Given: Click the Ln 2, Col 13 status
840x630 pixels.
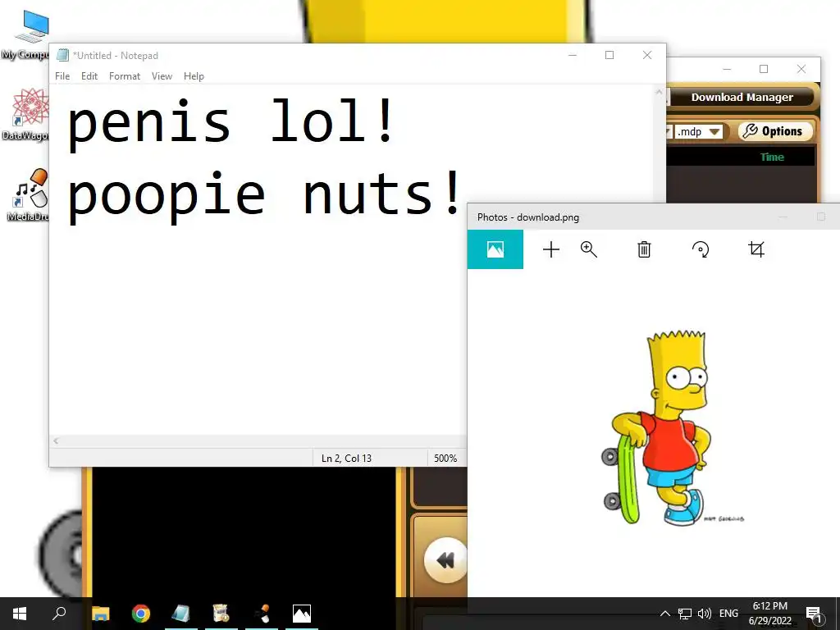Looking at the screenshot, I should [x=347, y=458].
